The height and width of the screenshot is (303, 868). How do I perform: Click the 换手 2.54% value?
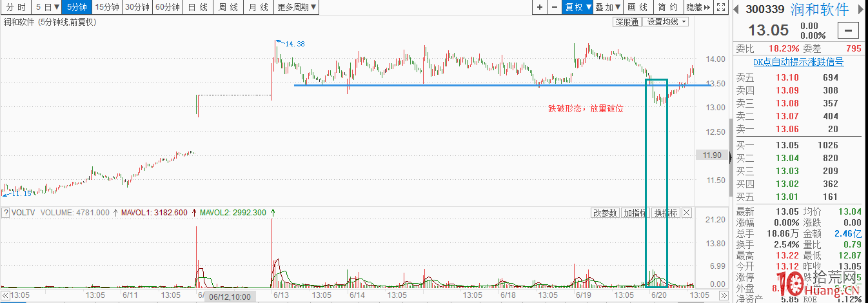coord(786,244)
